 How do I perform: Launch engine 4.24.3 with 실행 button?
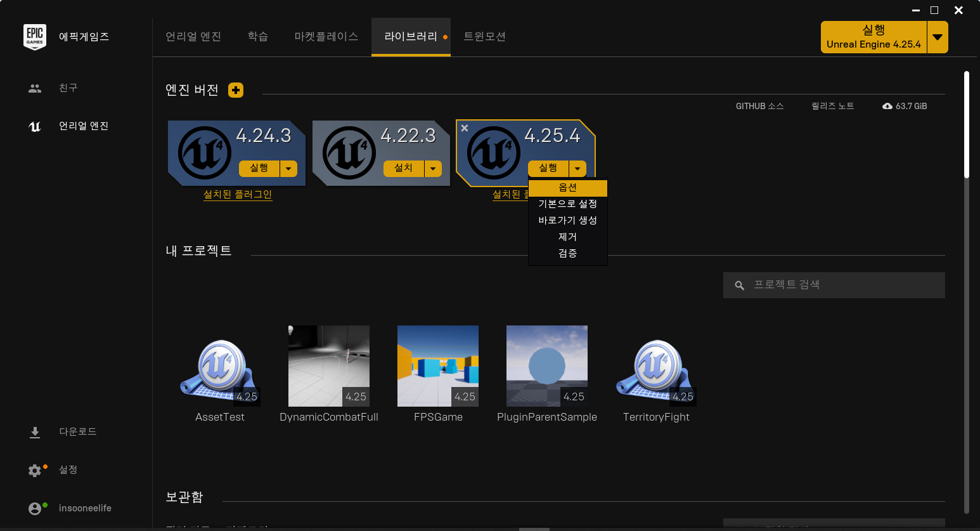pyautogui.click(x=259, y=168)
